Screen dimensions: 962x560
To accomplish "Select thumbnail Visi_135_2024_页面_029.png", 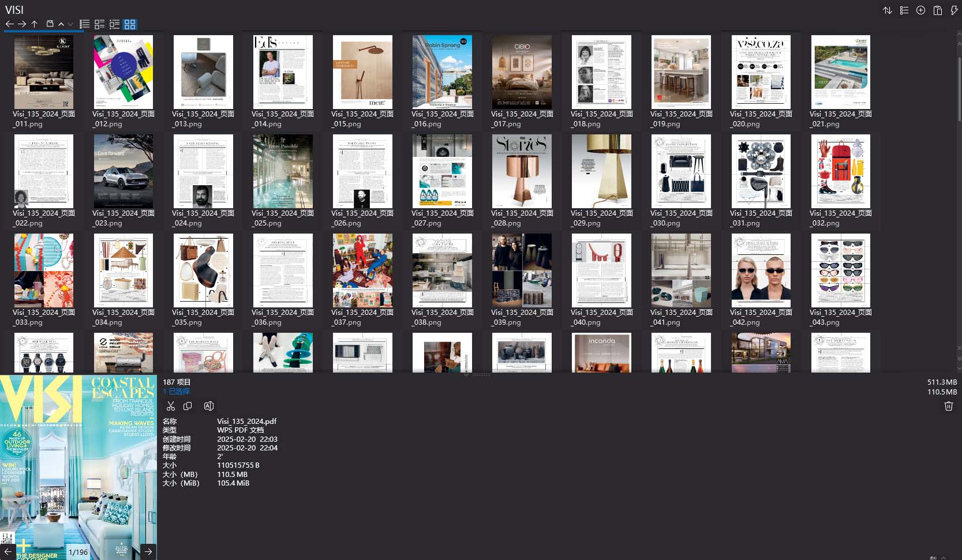I will pos(602,171).
